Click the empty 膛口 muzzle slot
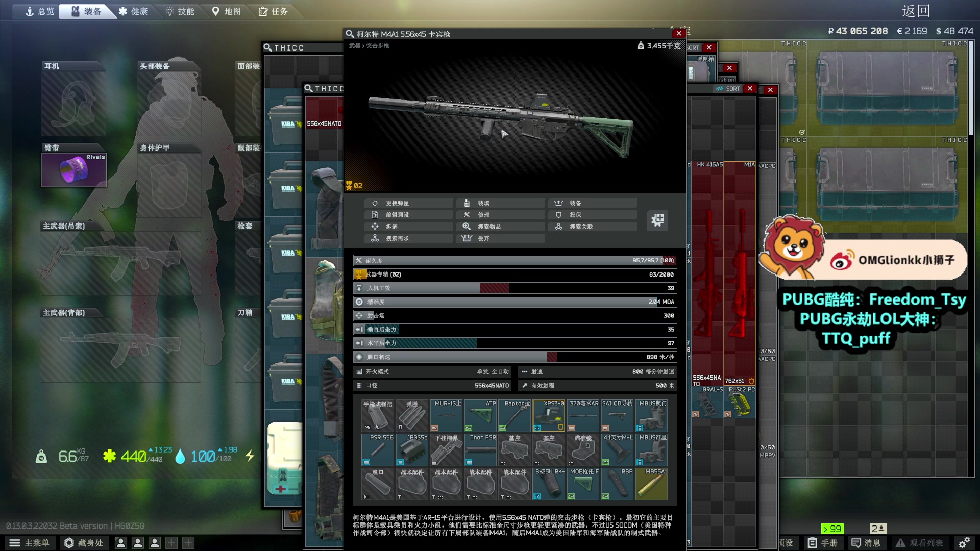 [378, 484]
